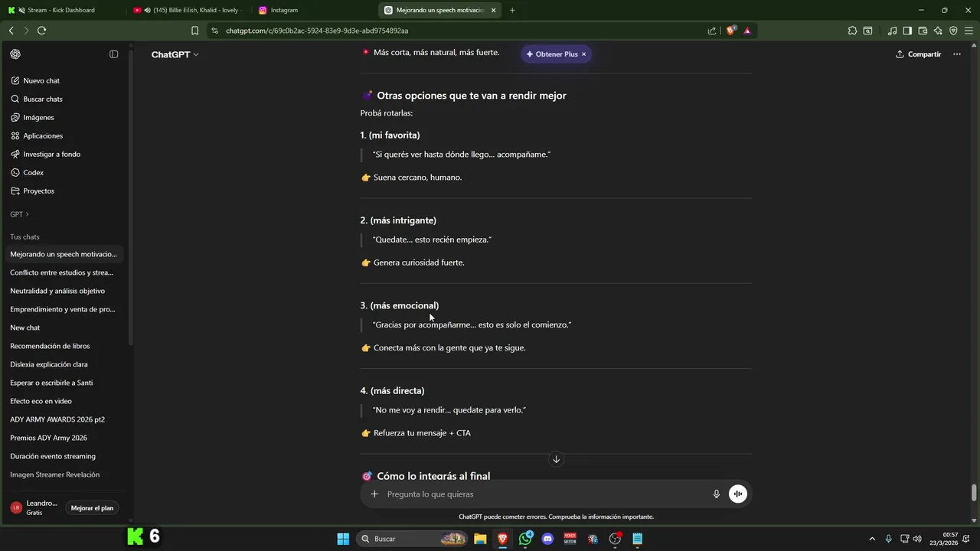Open the Leandro account profile menu
The height and width of the screenshot is (551, 980).
click(x=34, y=507)
